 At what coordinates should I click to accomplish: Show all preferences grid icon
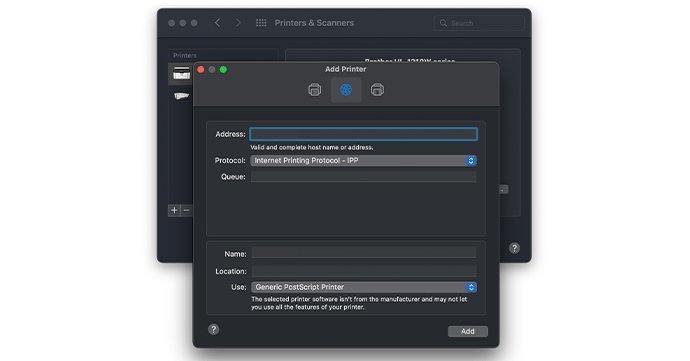click(x=261, y=22)
